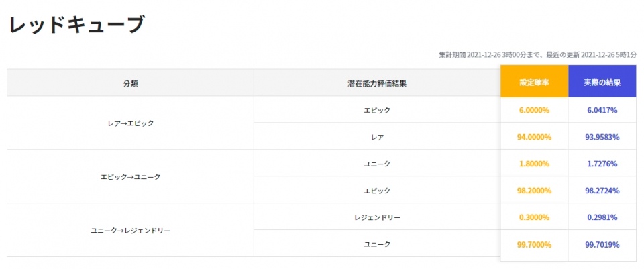Click the 0.3000% set probability value
644x269 pixels.
pos(534,217)
